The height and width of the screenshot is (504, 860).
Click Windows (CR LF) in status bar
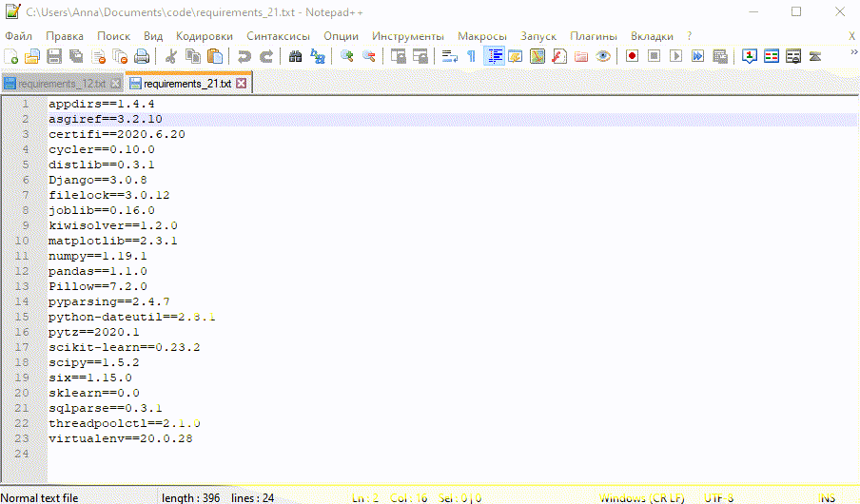642,498
